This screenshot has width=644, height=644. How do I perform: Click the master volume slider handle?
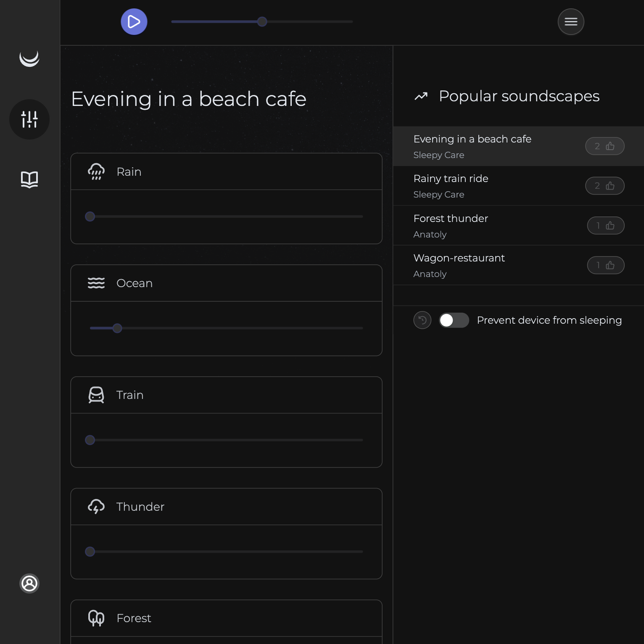[262, 22]
